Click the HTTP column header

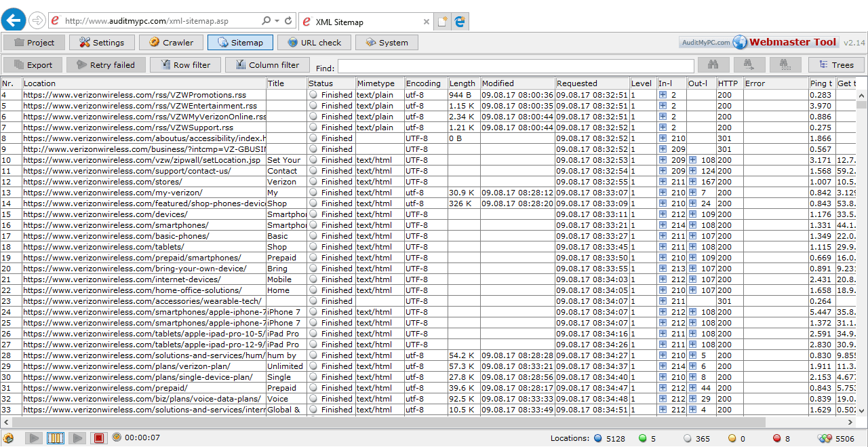click(x=730, y=83)
